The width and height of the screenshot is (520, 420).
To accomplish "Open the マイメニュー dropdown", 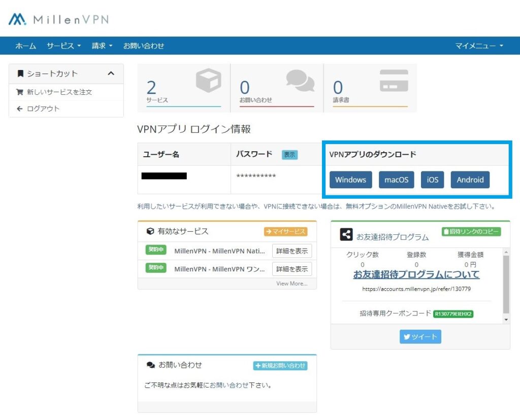I will [x=479, y=46].
